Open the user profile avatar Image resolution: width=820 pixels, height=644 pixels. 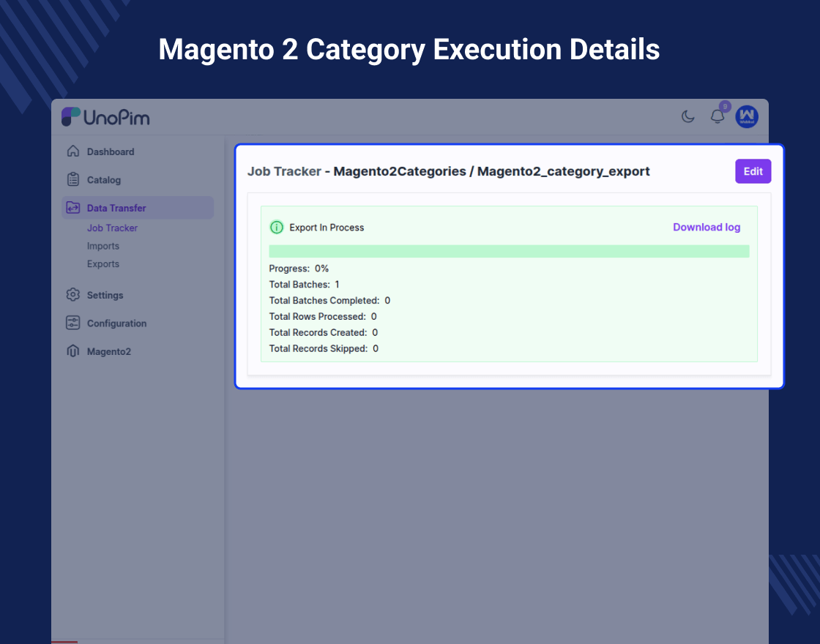coord(747,116)
